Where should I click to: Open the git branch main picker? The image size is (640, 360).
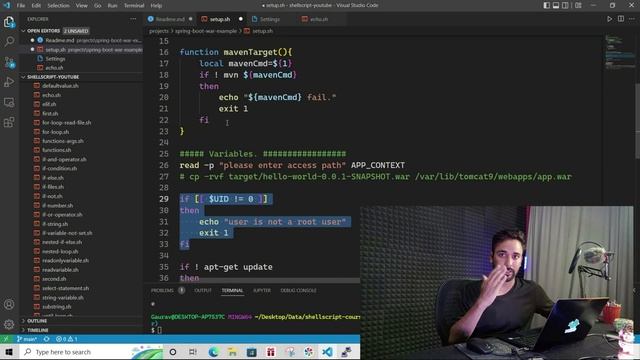[27, 339]
